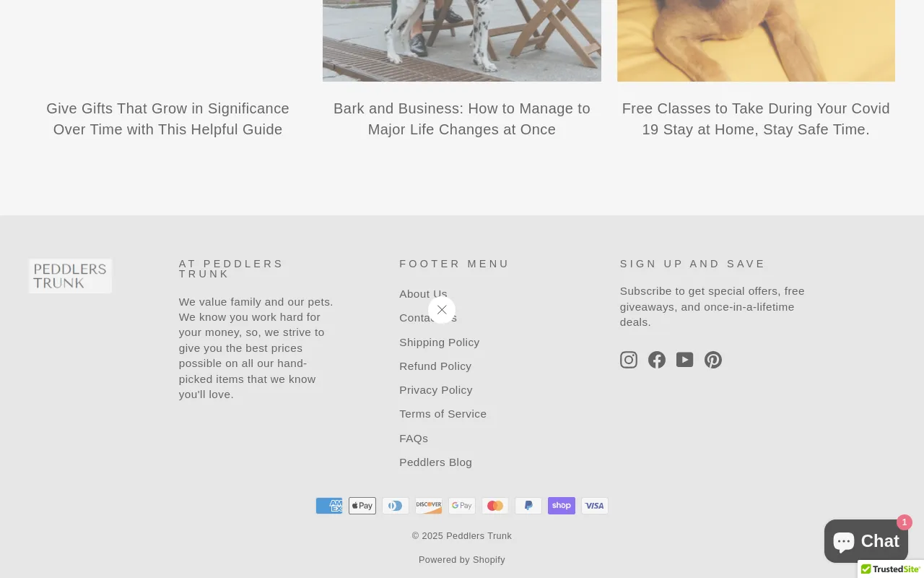Open the Privacy Policy link
The width and height of the screenshot is (924, 578).
(436, 390)
